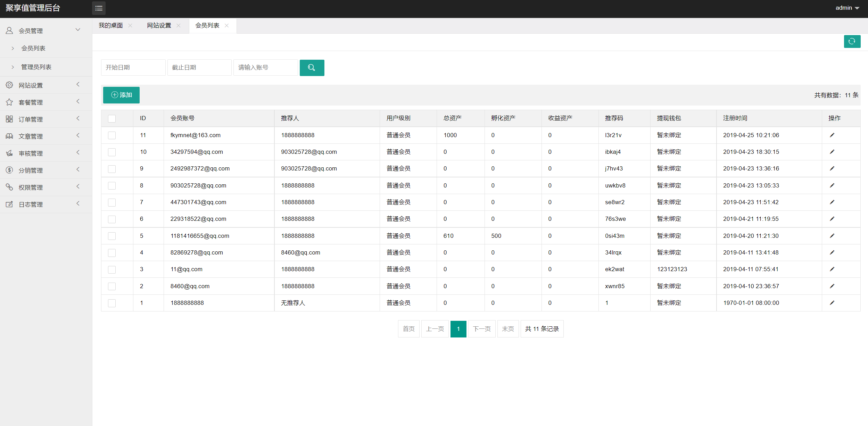
Task: Toggle the hamburger sidebar menu icon
Action: (x=99, y=8)
